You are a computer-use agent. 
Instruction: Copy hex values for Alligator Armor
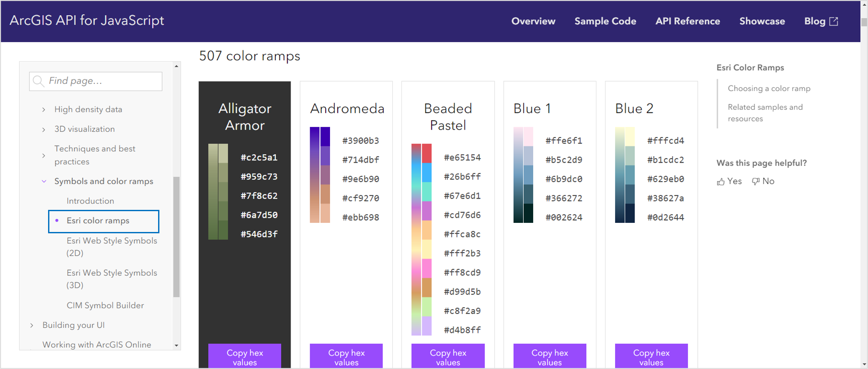[245, 357]
